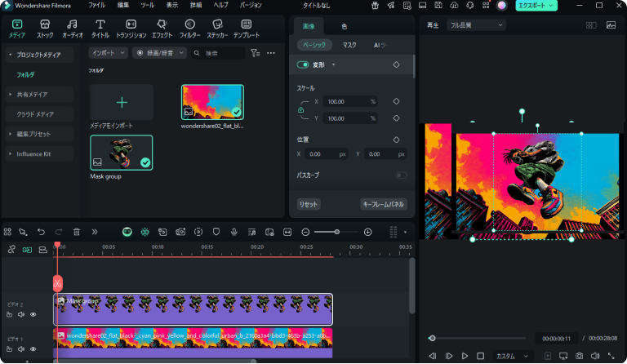Click the redo arrow in timeline toolbar
The width and height of the screenshot is (627, 364).
(x=59, y=232)
